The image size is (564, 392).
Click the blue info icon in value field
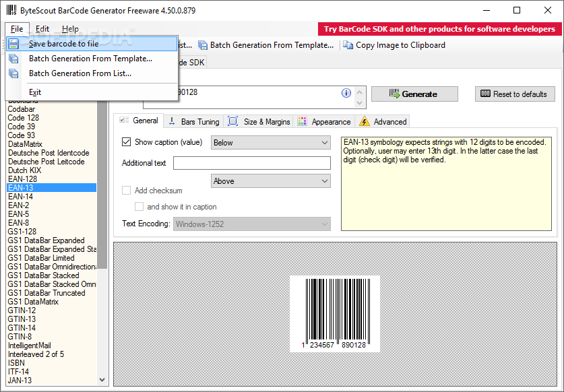tap(346, 93)
